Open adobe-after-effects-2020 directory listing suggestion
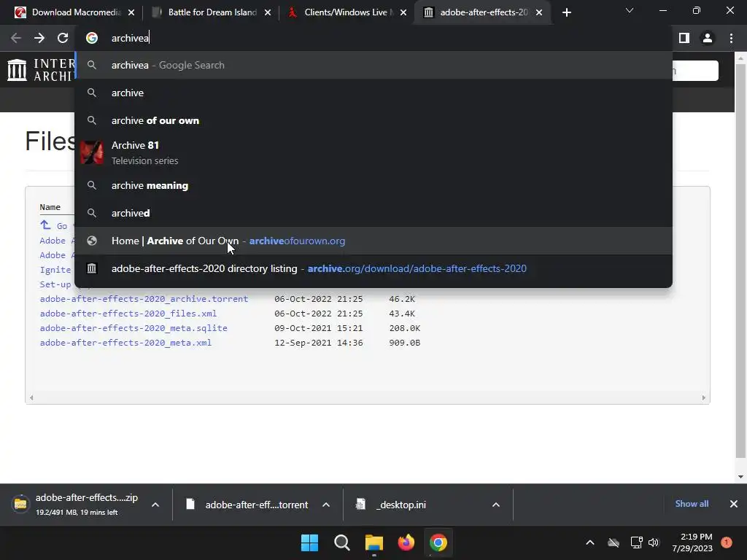The height and width of the screenshot is (560, 747). point(373,268)
